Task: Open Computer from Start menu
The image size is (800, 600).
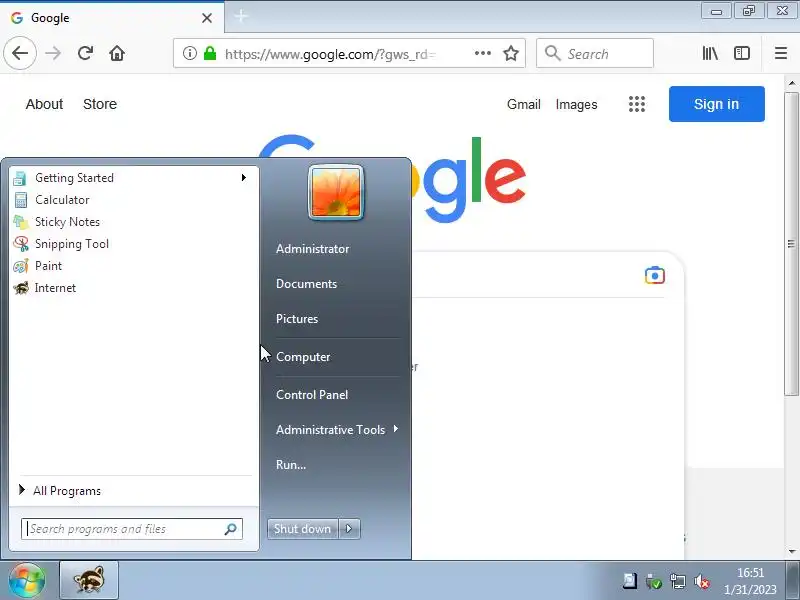Action: click(x=303, y=357)
